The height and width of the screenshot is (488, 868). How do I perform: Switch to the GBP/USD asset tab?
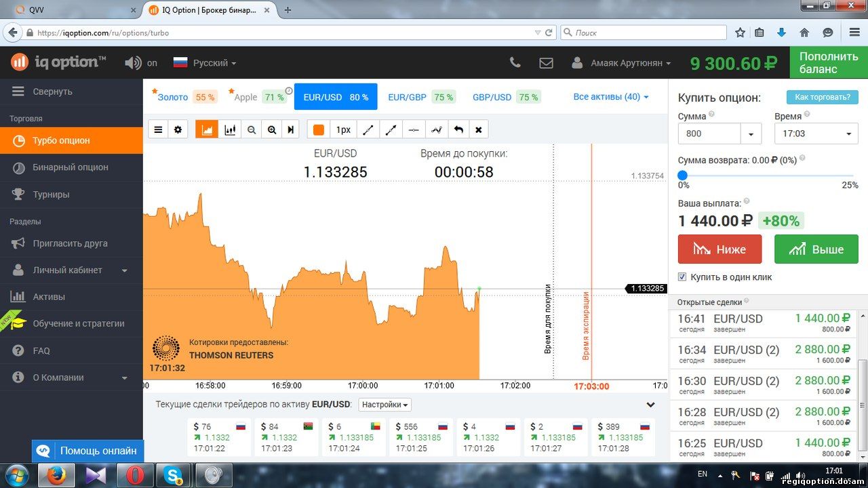pos(506,97)
